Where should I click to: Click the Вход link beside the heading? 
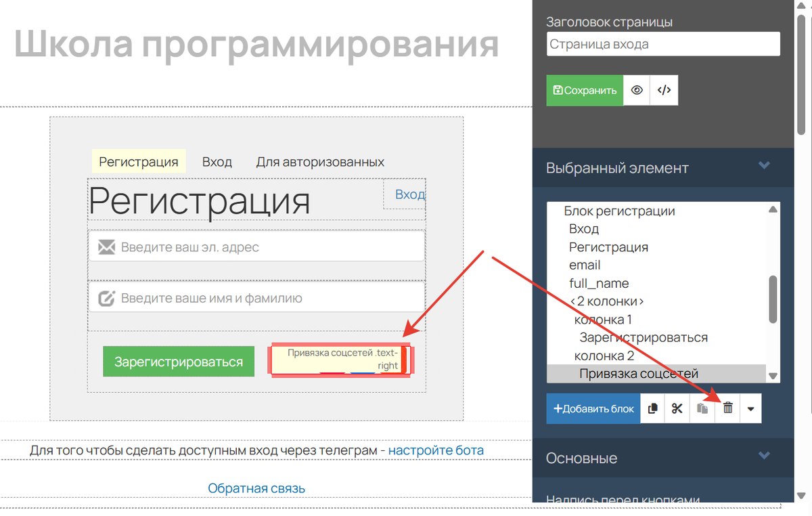tap(410, 194)
